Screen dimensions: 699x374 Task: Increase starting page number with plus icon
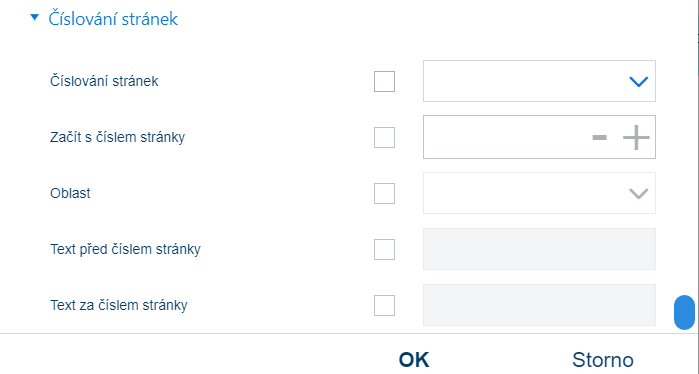pyautogui.click(x=636, y=137)
